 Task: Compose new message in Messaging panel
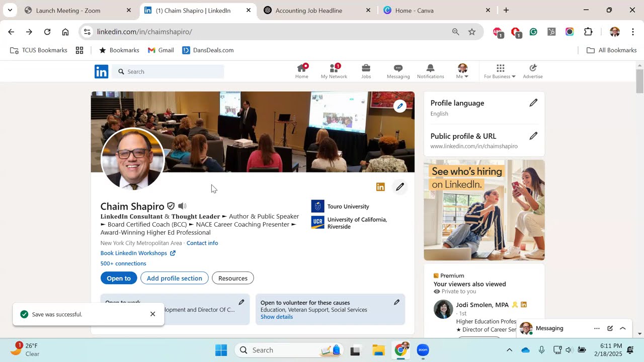click(x=610, y=328)
